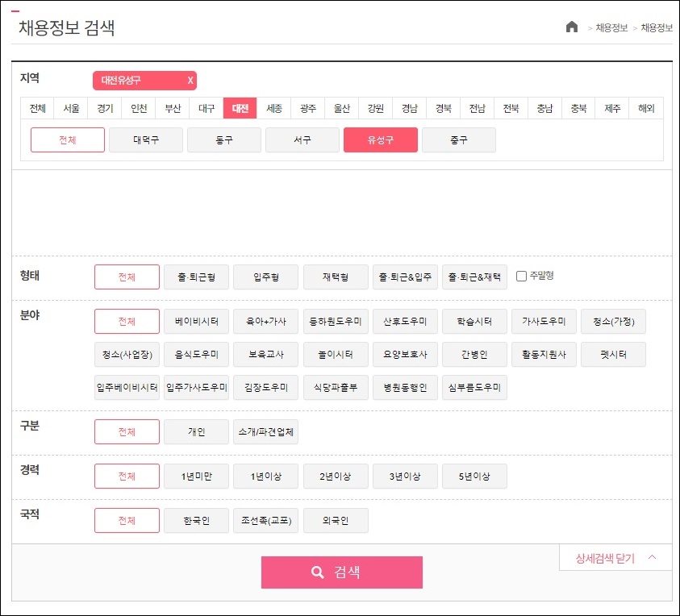
Task: Select the 재택형 work type
Action: 336,277
